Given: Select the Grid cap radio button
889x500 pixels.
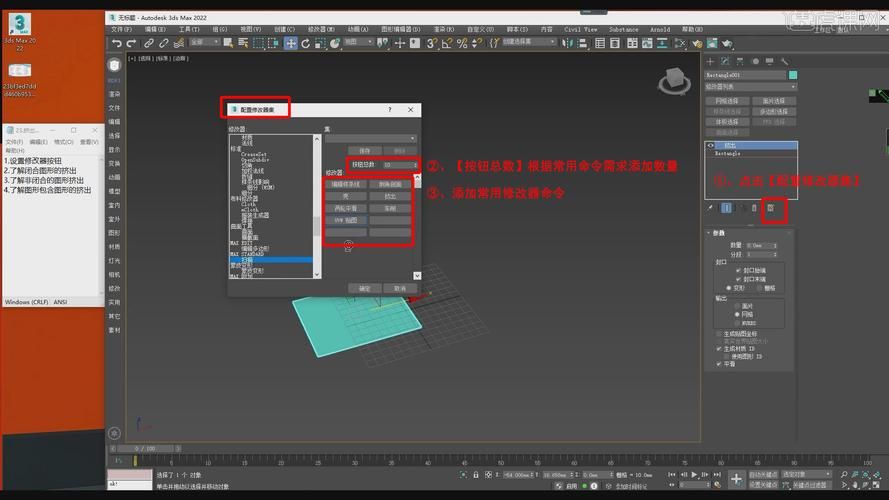Looking at the screenshot, I should click(x=760, y=288).
